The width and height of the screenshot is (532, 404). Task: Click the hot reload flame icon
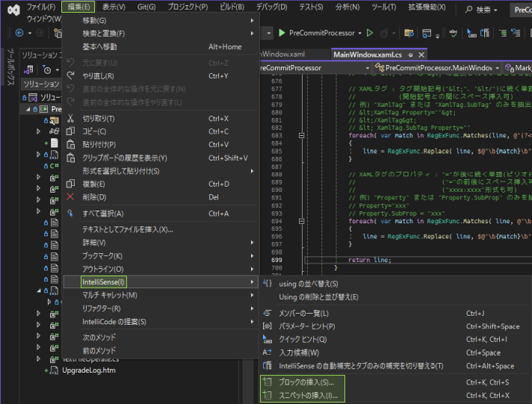[x=384, y=33]
